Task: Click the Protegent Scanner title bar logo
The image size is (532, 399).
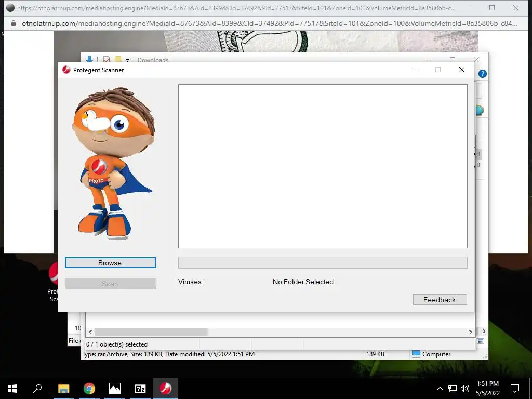Action: coord(66,70)
